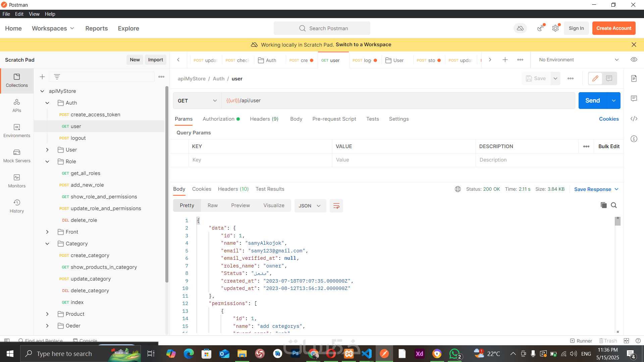The image size is (644, 362).
Task: Expand the Product folder in collections
Action: pos(47,314)
